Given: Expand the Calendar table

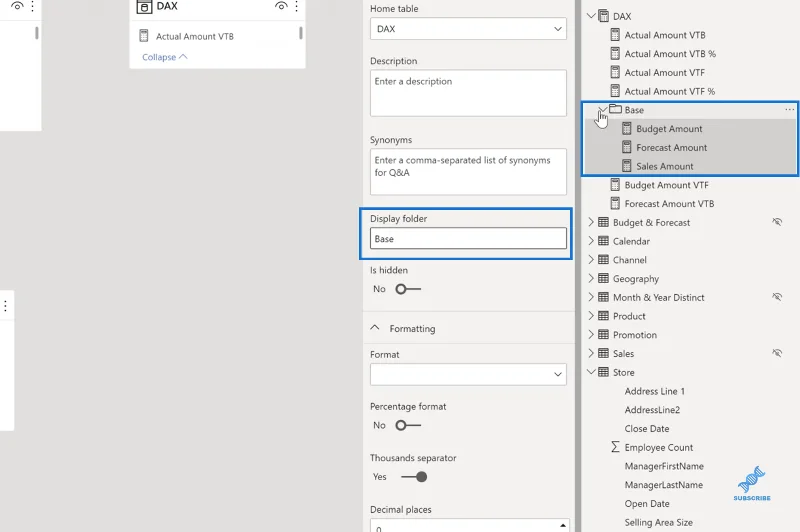Looking at the screenshot, I should [x=591, y=241].
